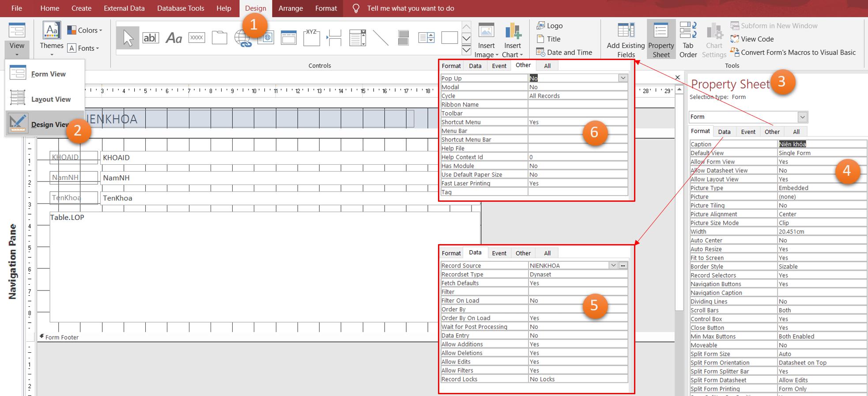Click the Caption value Niên khóa

point(792,144)
